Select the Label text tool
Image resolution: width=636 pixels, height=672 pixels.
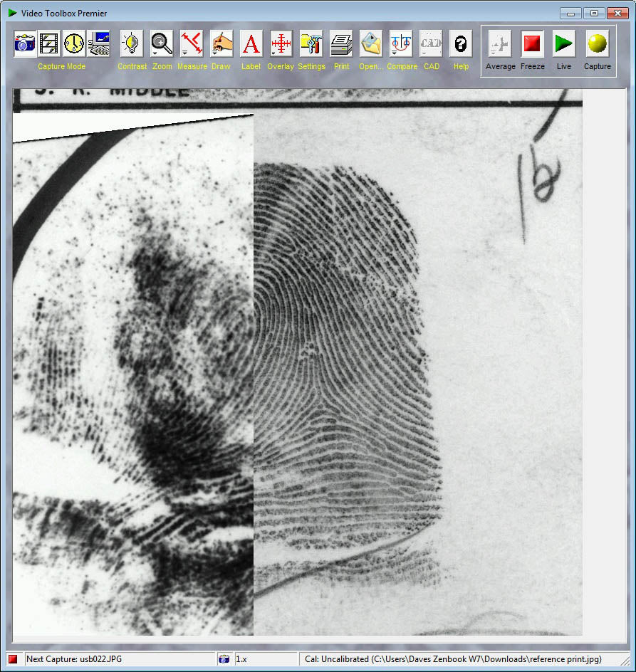(251, 44)
